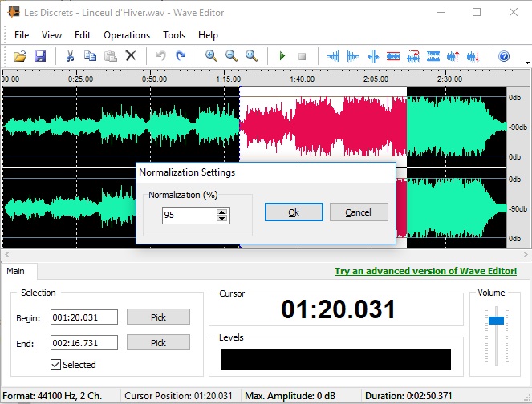This screenshot has height=404, width=532.
Task: Click the Duration 0:02:50.371 status entry
Action: [x=408, y=396]
